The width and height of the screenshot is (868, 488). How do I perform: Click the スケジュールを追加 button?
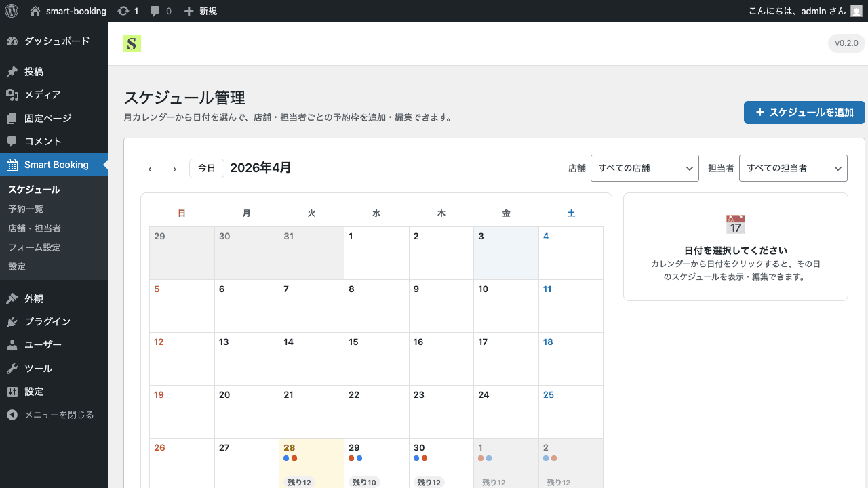pos(804,113)
